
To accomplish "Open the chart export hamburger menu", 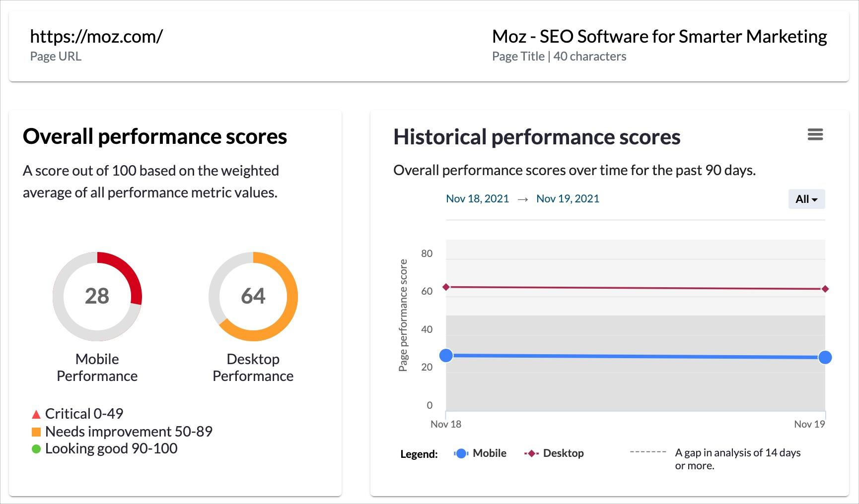I will click(x=816, y=134).
